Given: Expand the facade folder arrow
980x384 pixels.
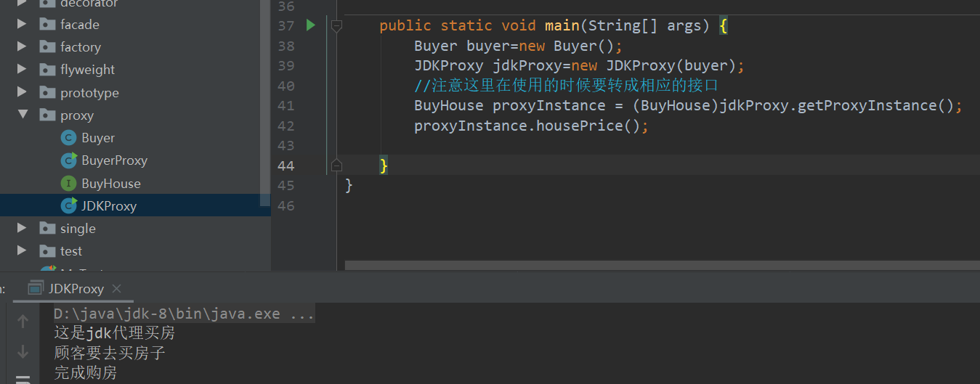Looking at the screenshot, I should tap(22, 24).
